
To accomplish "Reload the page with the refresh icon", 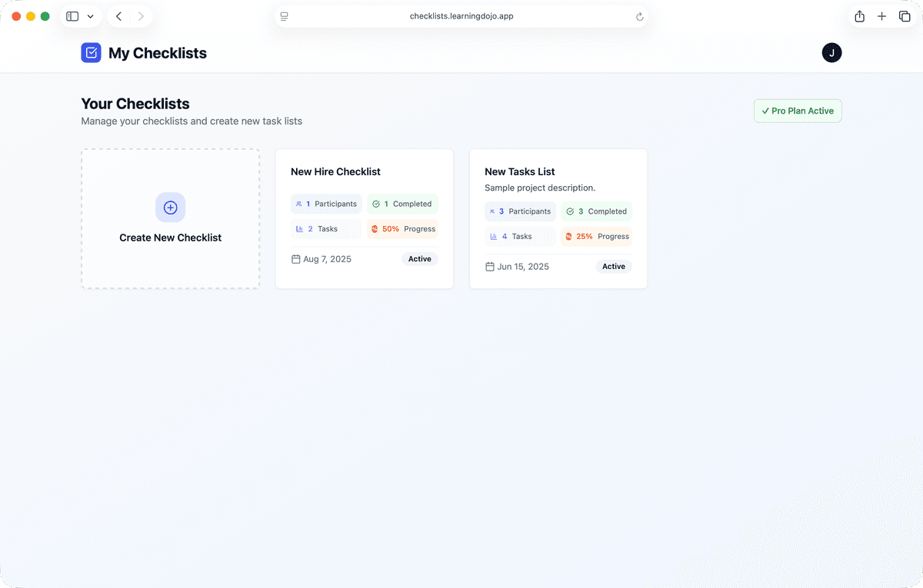I will [639, 16].
